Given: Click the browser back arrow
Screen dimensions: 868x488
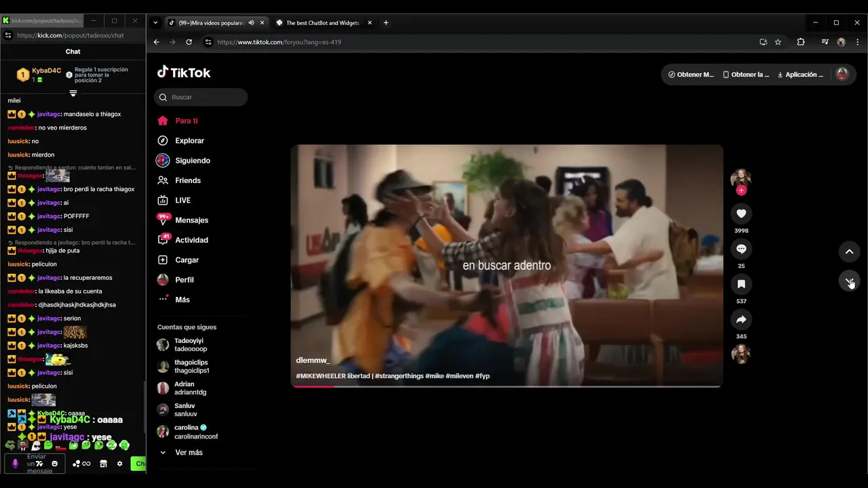Looking at the screenshot, I should (156, 42).
